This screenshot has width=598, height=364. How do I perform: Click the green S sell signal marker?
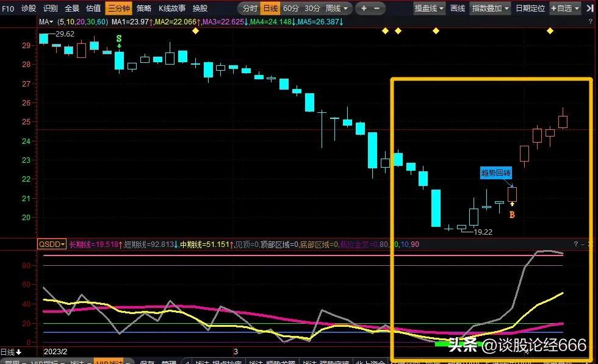click(x=119, y=38)
